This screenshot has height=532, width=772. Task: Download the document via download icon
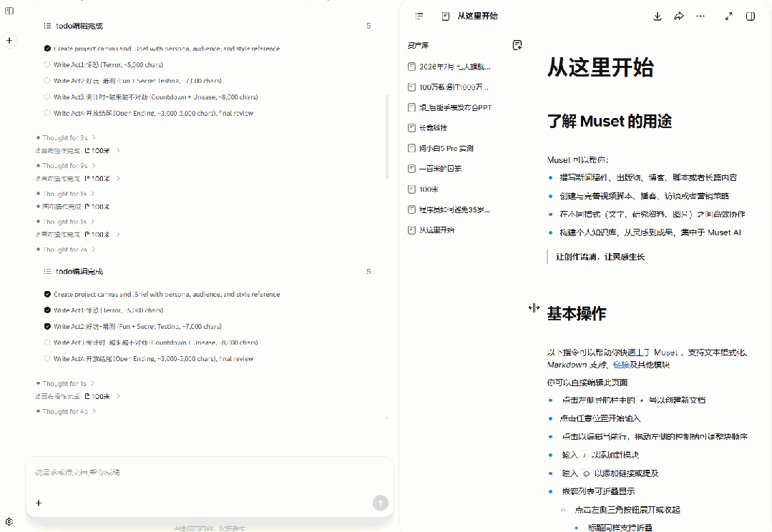(658, 16)
